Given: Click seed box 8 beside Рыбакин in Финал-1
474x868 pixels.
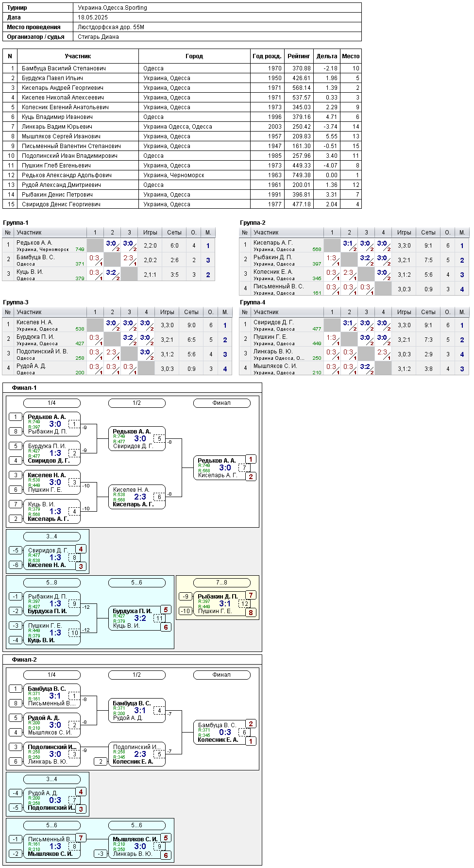Looking at the screenshot, I should click(16, 431).
